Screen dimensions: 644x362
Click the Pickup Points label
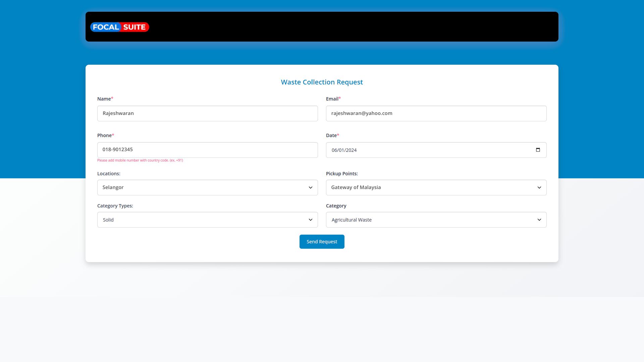[x=341, y=174]
